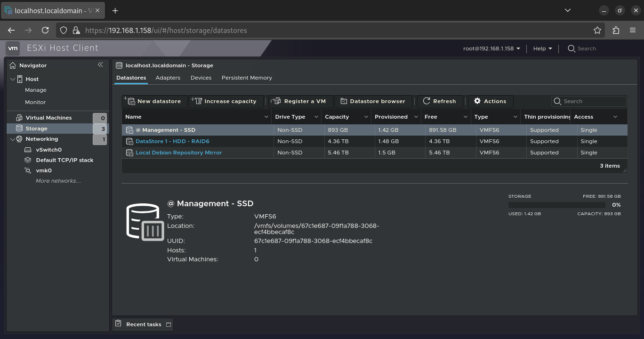Open the Provisioned column dropdown arrow

(x=416, y=117)
